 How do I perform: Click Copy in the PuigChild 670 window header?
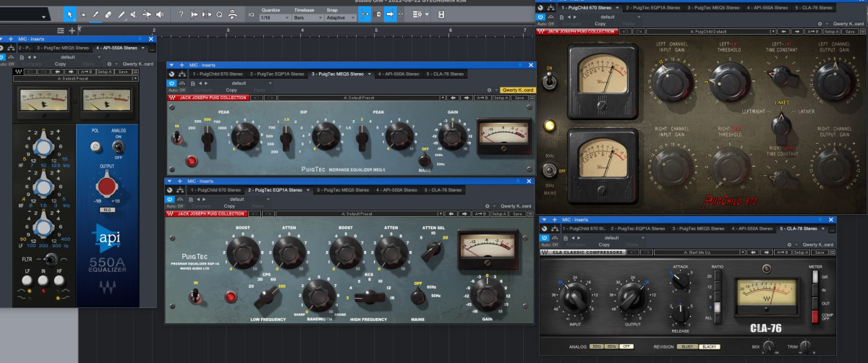point(602,24)
